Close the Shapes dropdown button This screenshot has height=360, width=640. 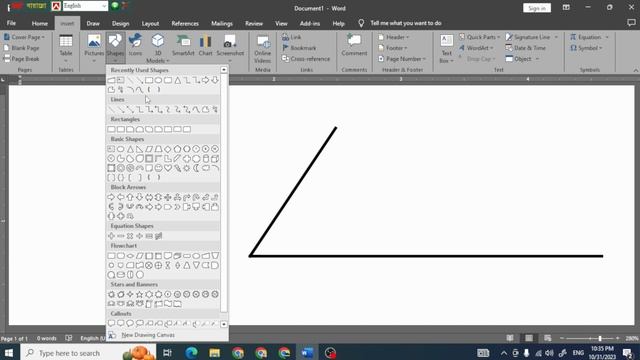click(115, 48)
